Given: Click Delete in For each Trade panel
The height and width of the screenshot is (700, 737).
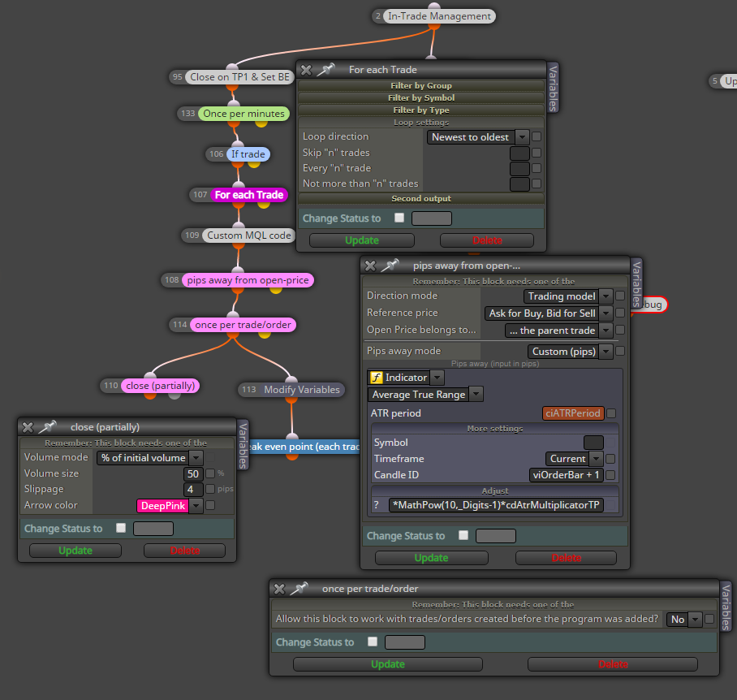Looking at the screenshot, I should click(x=487, y=240).
